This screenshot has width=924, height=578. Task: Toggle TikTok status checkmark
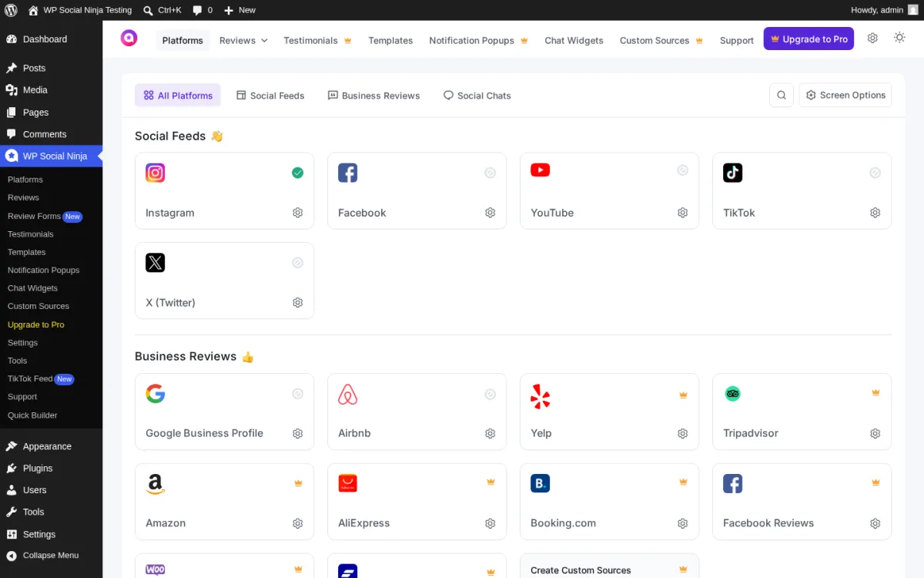point(875,173)
